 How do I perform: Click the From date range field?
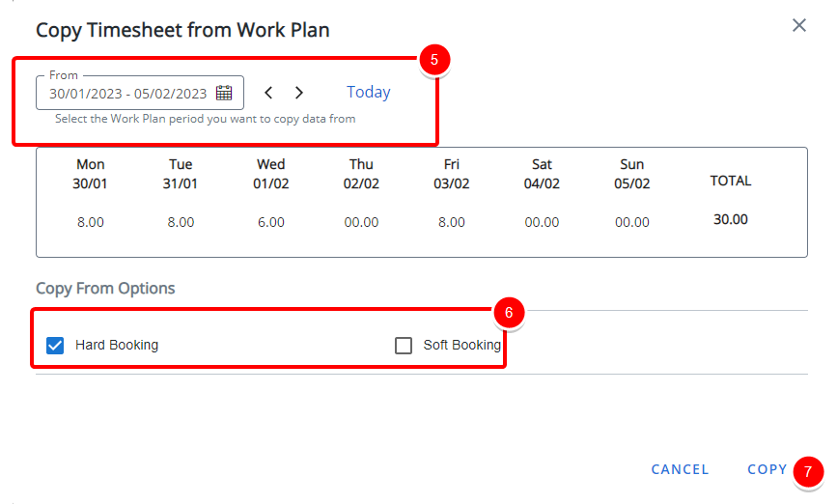point(140,93)
